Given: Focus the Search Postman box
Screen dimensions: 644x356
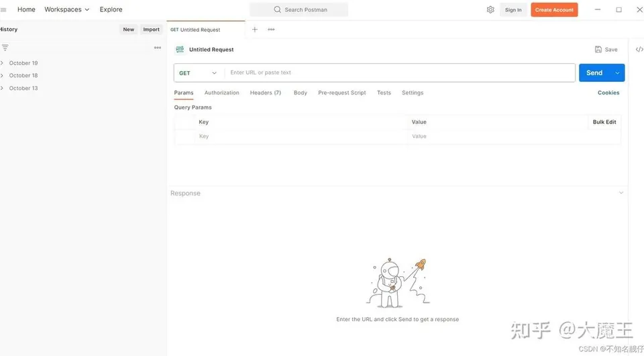Looking at the screenshot, I should 299,9.
